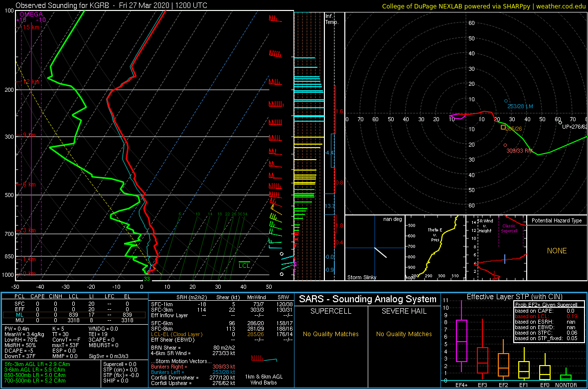
Task: Click the magenta OMEGA label
Action: pos(31,14)
